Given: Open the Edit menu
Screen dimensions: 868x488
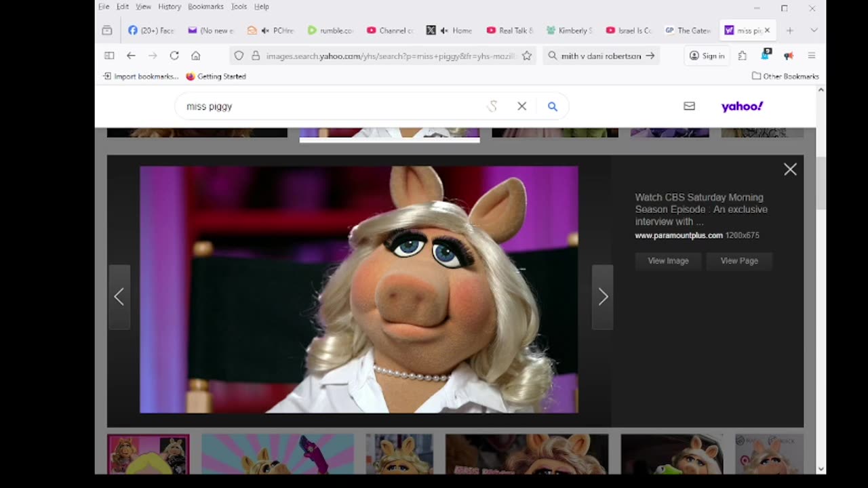Looking at the screenshot, I should pyautogui.click(x=123, y=7).
